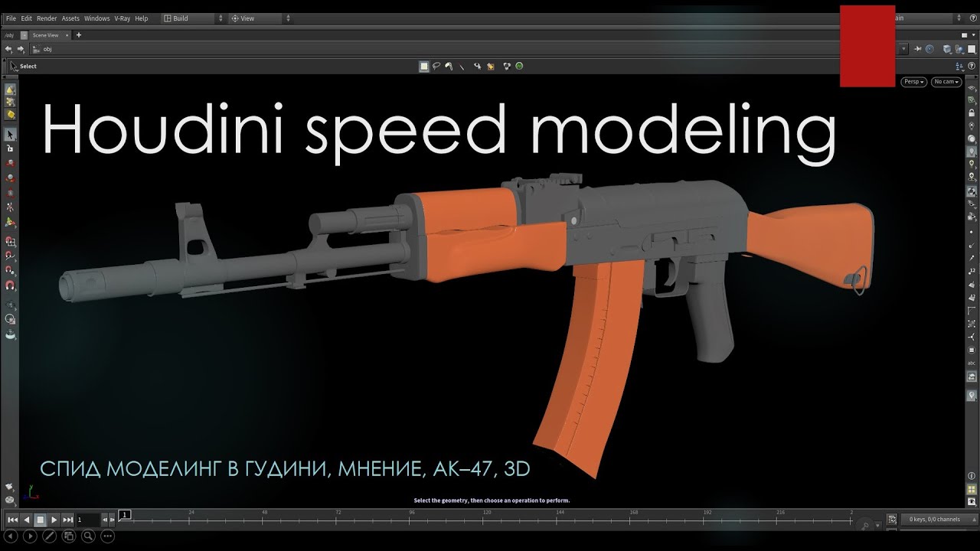This screenshot has width=980, height=551.
Task: Click the frame 1 playhead marker
Action: point(125,514)
